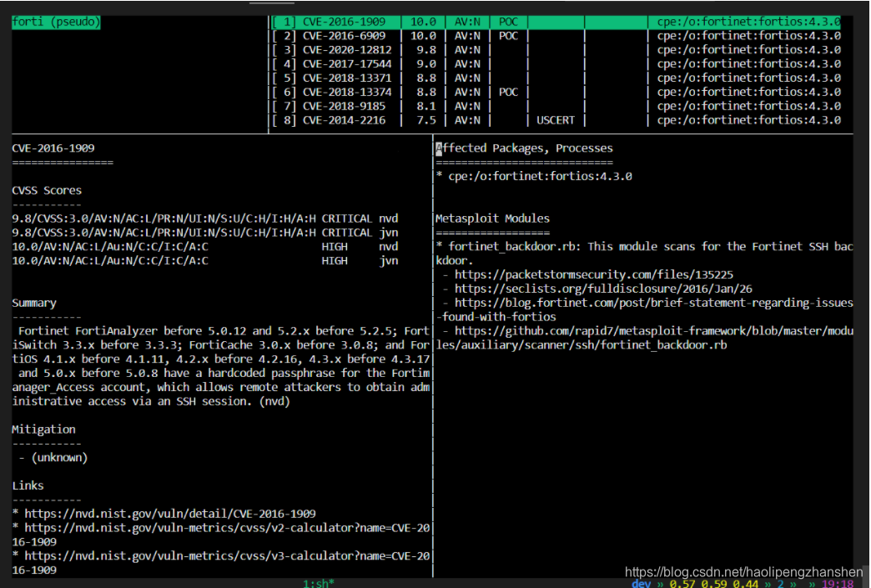Click the 7.5 score of CVE-2014-2216
Screen dimensions: 871x588
(x=426, y=120)
